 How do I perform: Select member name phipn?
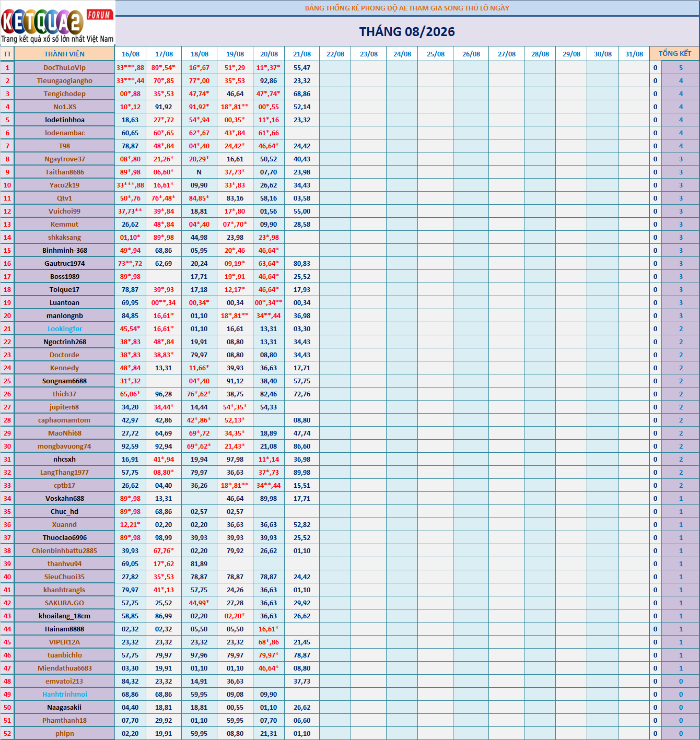(x=64, y=733)
